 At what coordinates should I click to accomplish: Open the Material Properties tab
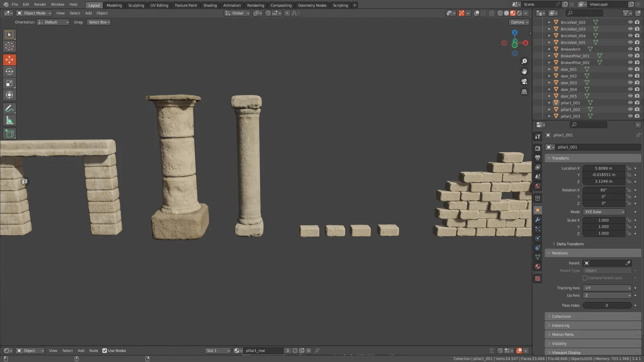538,266
